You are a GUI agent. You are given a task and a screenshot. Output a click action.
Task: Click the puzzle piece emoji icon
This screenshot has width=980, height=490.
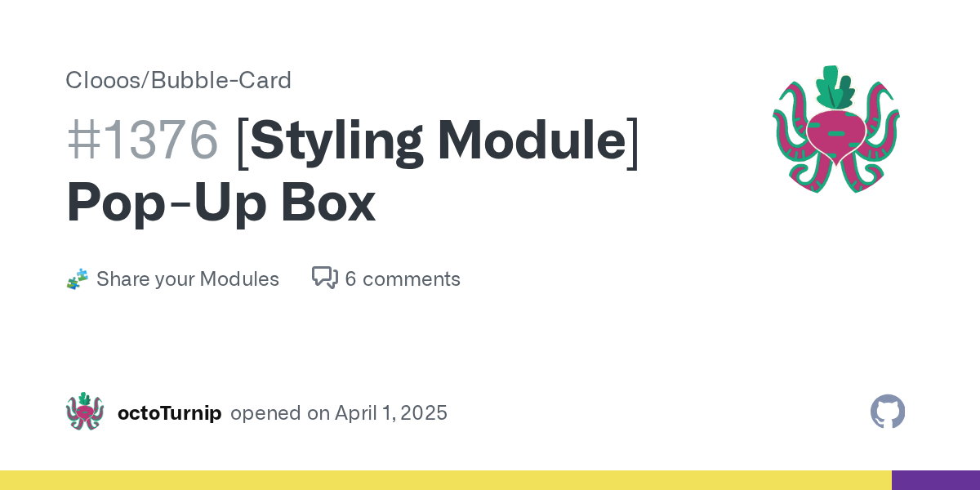click(x=78, y=279)
